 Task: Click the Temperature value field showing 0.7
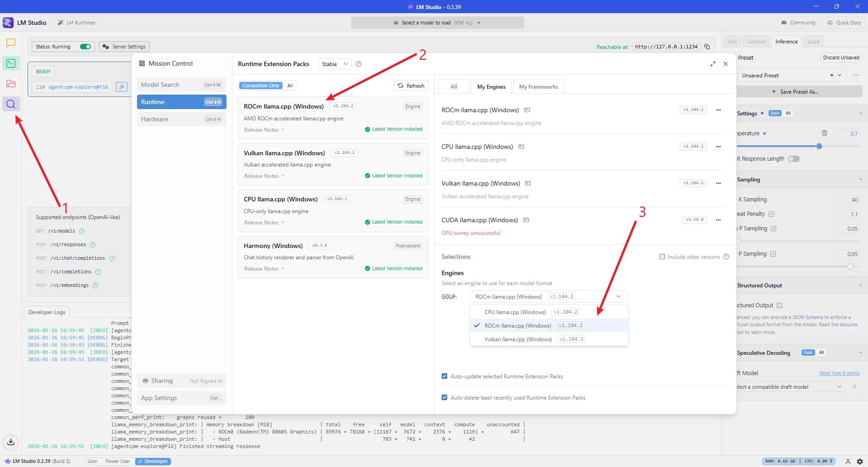click(x=847, y=133)
